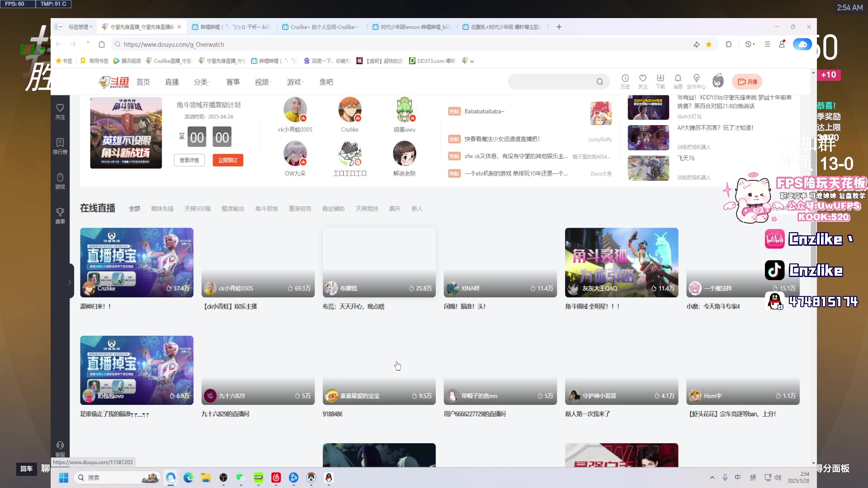
Task: Open the Windows Start button
Action: tap(64, 478)
